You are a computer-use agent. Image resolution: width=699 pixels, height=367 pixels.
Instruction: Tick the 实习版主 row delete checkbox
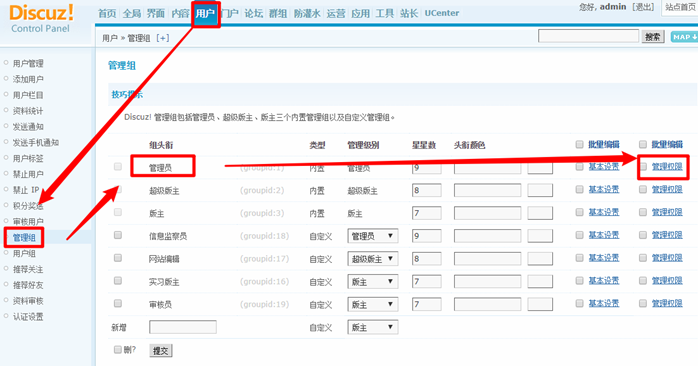point(118,280)
